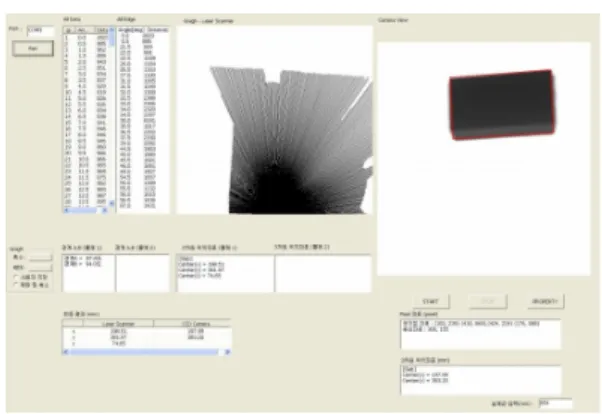This screenshot has height=414, width=602.
Task: Click the Laser Scanner column header in results table
Action: [x=118, y=324]
